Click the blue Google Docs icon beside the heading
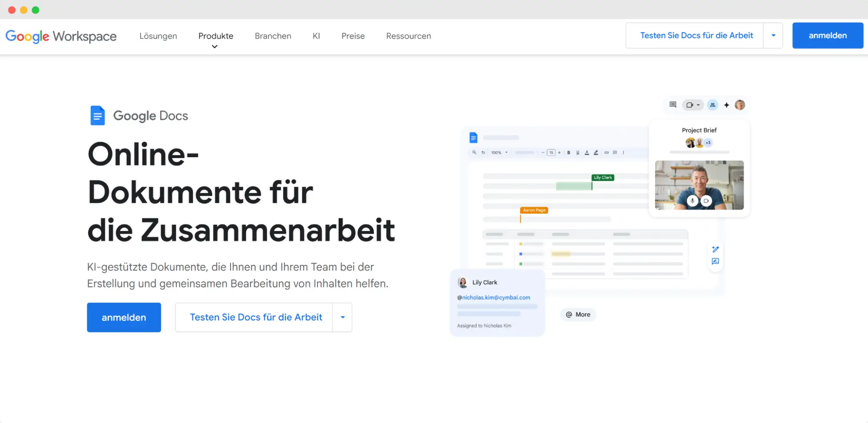The width and height of the screenshot is (868, 423). [98, 116]
